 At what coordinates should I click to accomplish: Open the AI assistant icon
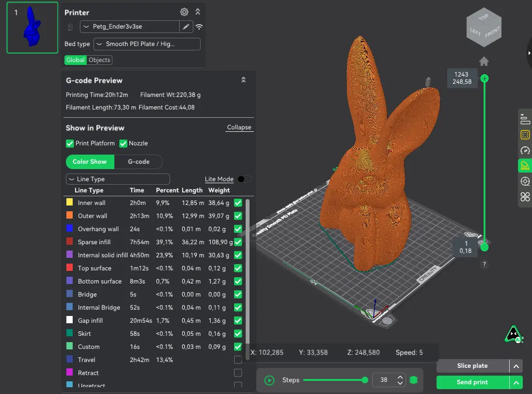coord(514,334)
